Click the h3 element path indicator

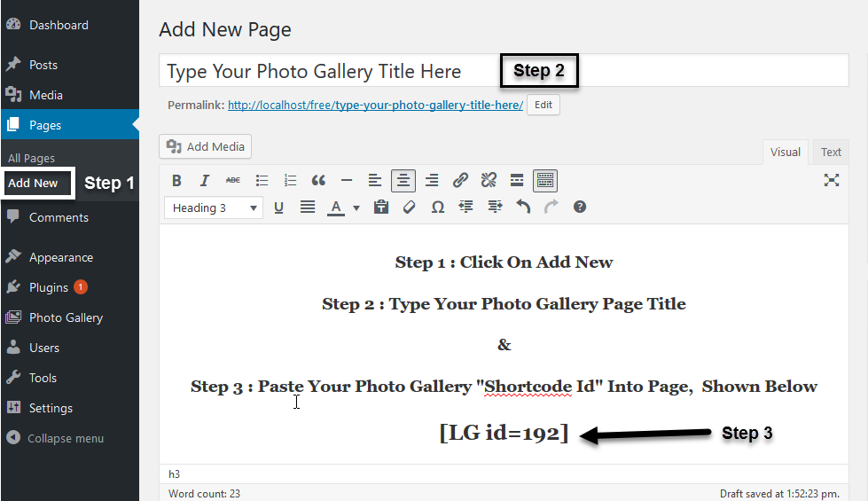[x=174, y=474]
